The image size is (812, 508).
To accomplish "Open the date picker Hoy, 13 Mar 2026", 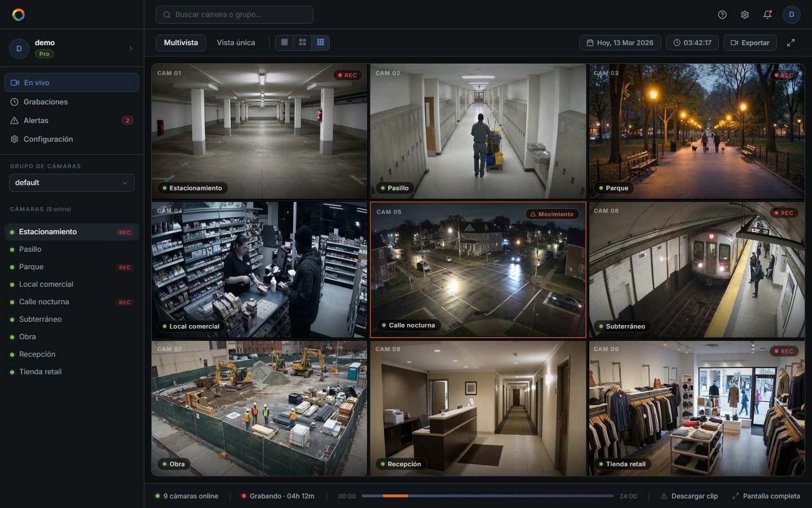I will point(620,43).
